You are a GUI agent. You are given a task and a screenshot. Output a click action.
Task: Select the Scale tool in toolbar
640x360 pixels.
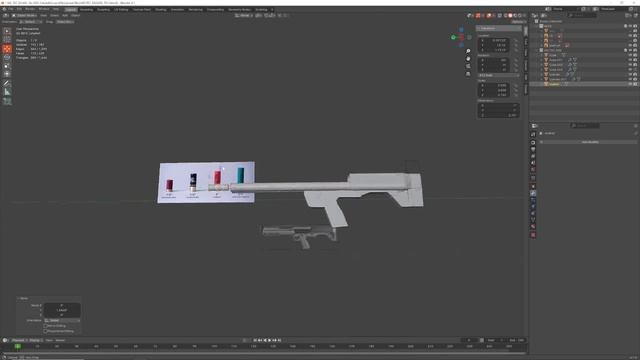click(7, 66)
